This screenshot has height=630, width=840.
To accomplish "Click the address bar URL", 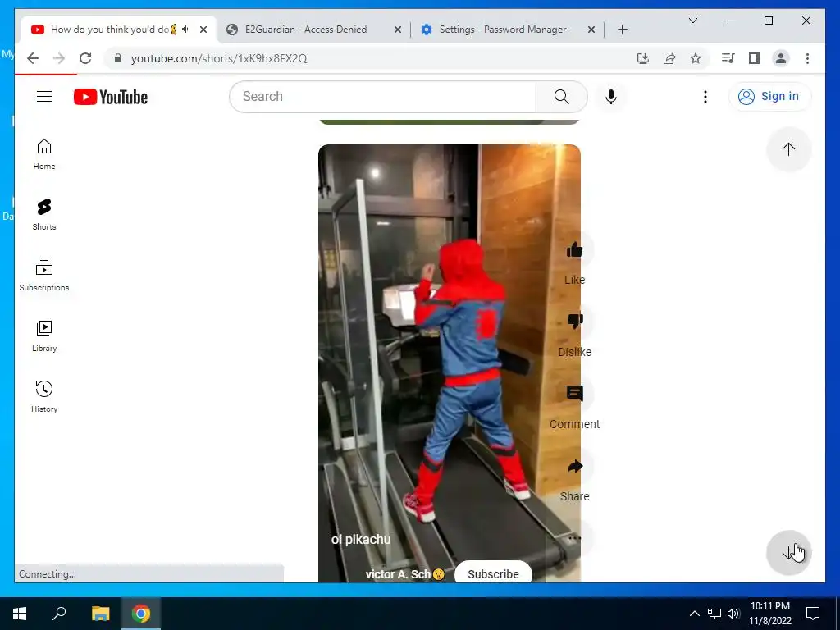I will coord(218,58).
